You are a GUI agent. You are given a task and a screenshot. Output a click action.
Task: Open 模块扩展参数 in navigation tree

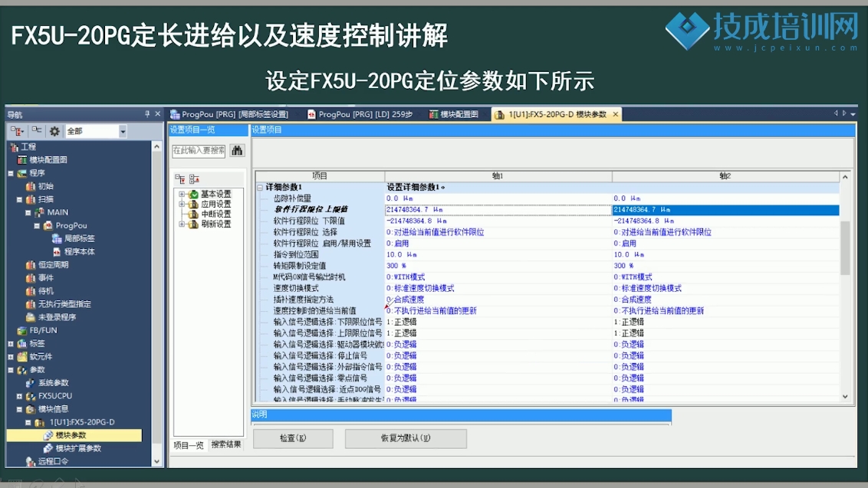point(78,449)
